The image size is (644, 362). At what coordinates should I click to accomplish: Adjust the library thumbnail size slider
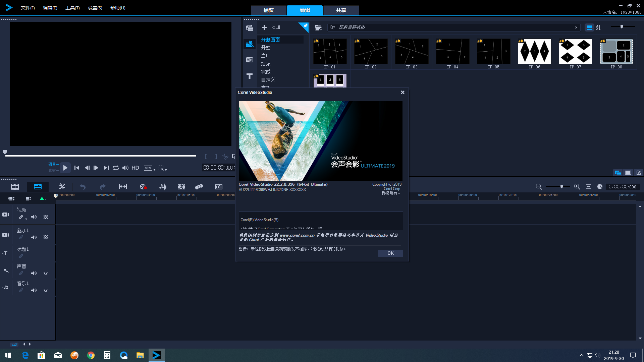pyautogui.click(x=622, y=26)
